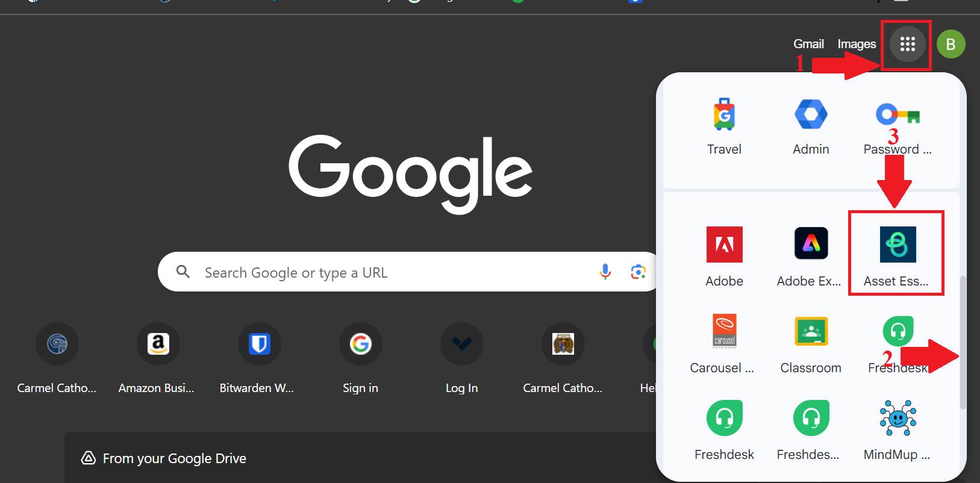Go to Gmail
The height and width of the screenshot is (483, 980).
pyautogui.click(x=808, y=44)
